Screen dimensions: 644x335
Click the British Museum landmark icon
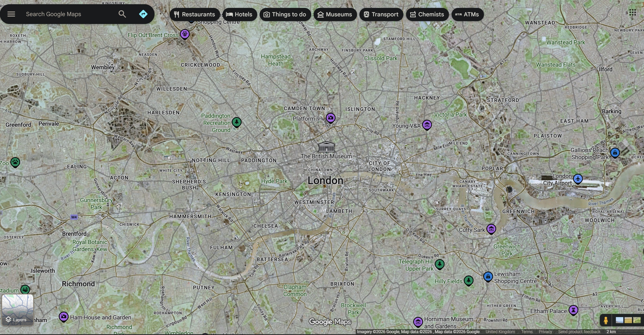pos(326,147)
